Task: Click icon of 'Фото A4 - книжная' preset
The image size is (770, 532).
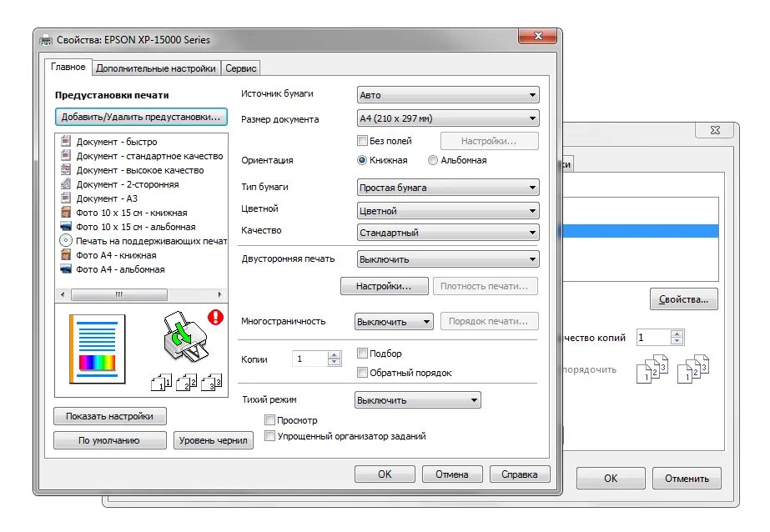Action: [65, 255]
